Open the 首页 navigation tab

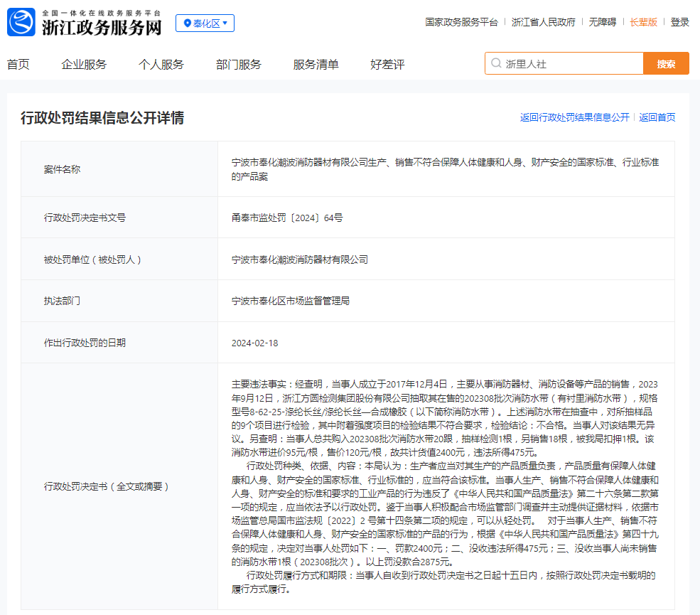tap(18, 64)
